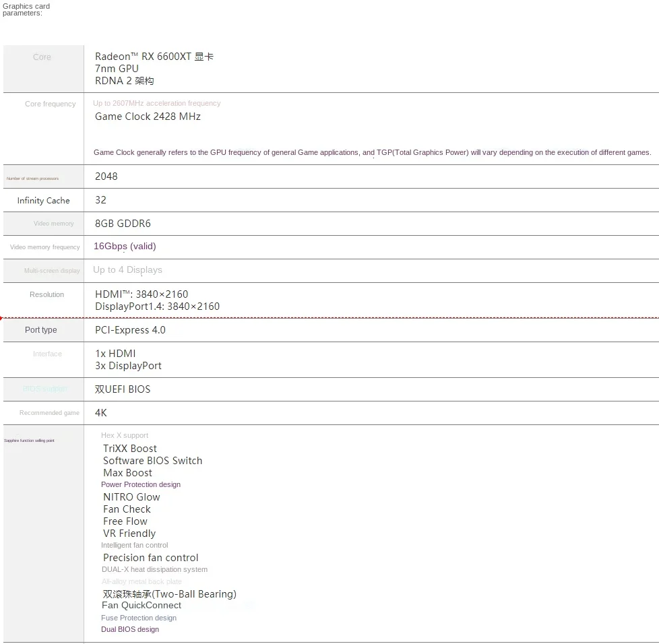The width and height of the screenshot is (659, 644).
Task: Select the 'Video memory' label
Action: point(53,224)
